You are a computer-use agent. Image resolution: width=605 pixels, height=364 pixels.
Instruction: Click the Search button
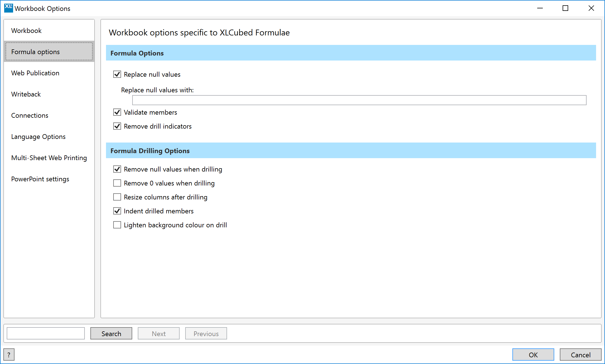tap(111, 334)
